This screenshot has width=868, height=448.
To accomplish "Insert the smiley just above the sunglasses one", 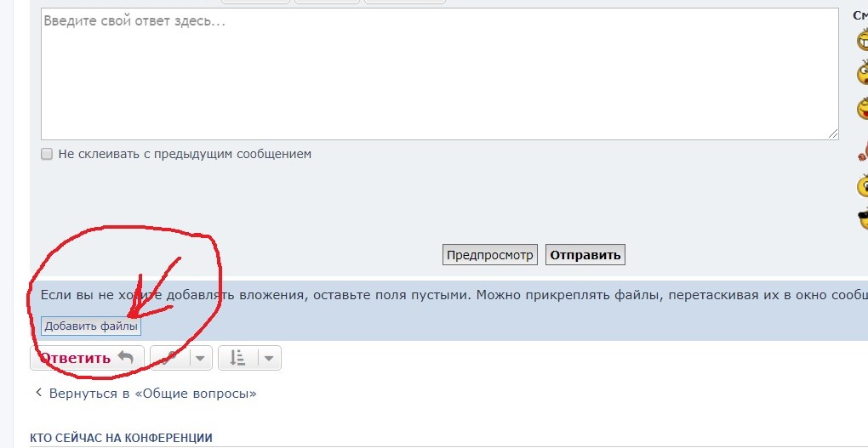I will [861, 184].
